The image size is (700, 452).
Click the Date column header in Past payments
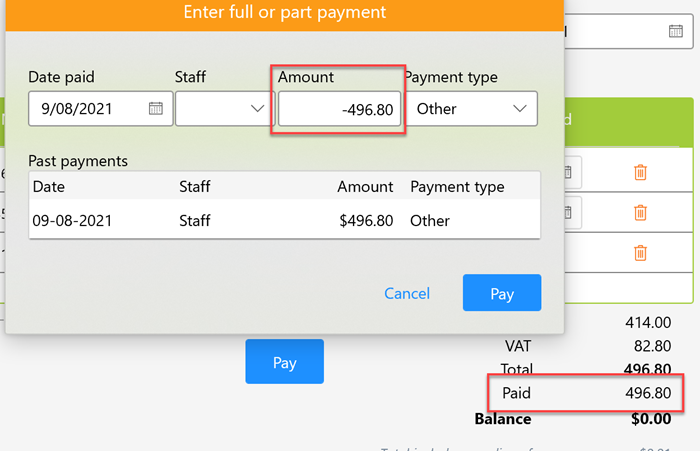(x=51, y=187)
